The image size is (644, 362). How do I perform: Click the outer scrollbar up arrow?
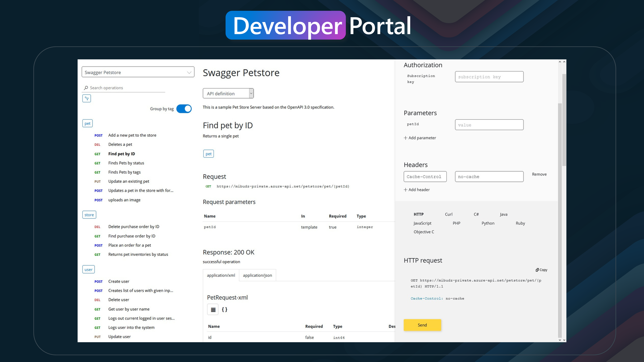tap(564, 62)
